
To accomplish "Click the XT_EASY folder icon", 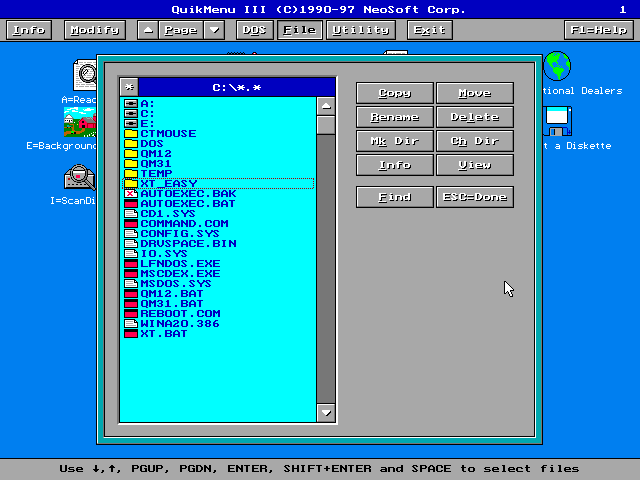I will 131,184.
